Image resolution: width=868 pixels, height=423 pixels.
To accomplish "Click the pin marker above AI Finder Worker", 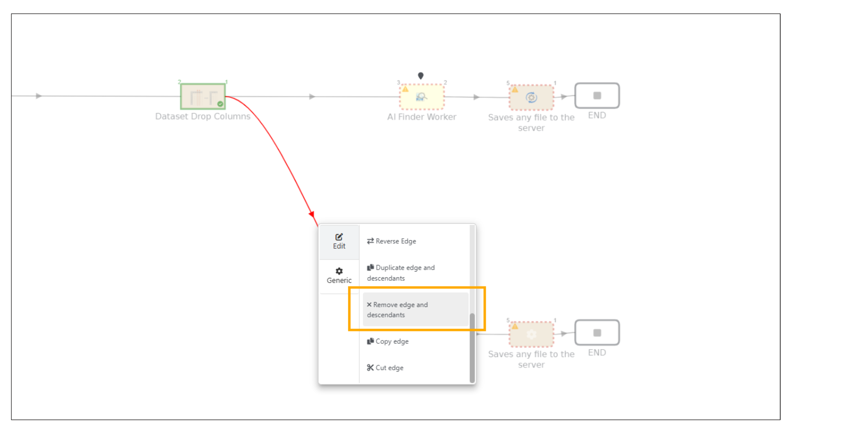I will 421,76.
